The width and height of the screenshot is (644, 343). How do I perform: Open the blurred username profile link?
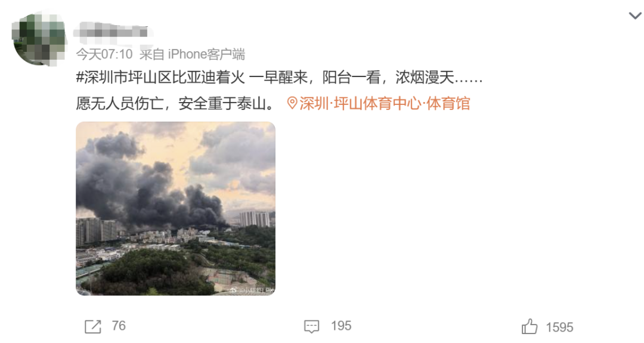click(112, 32)
